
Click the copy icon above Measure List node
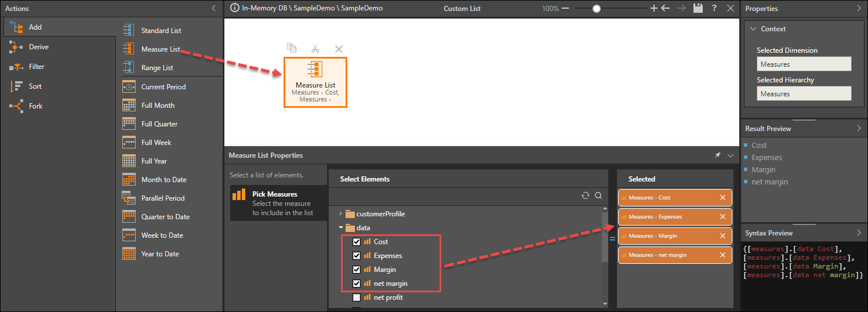(x=292, y=48)
